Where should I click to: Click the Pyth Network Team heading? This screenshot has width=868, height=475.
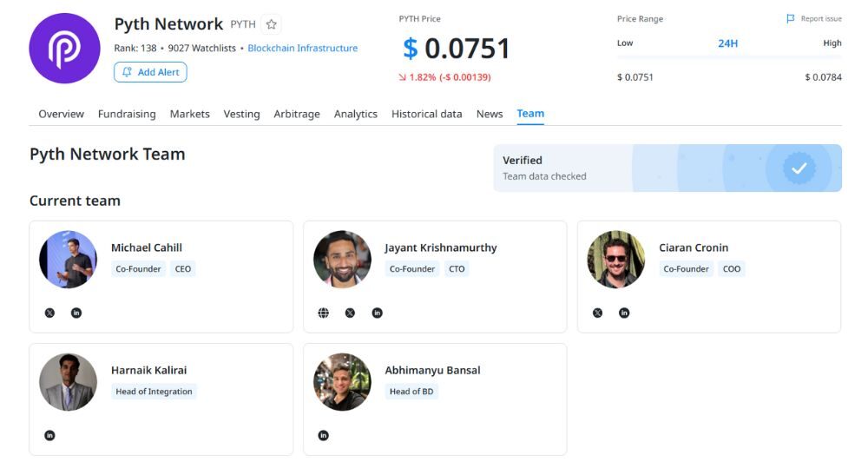[x=108, y=154]
